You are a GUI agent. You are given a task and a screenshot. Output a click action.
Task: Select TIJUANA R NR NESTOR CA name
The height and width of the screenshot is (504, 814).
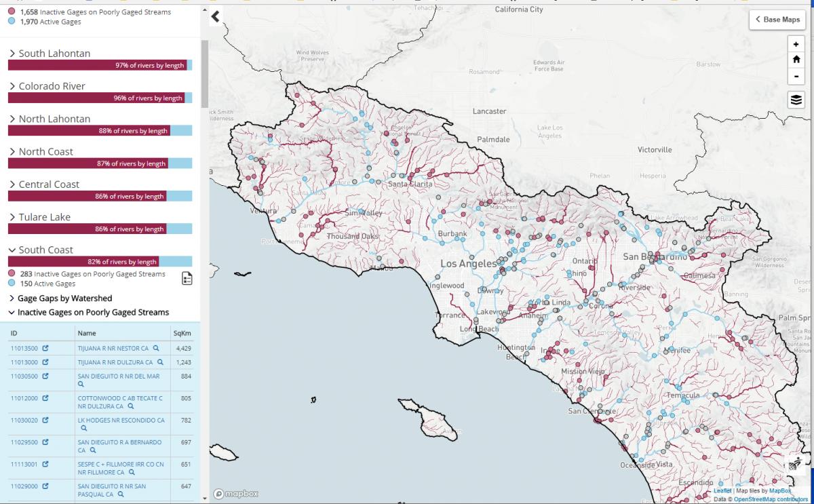point(113,348)
